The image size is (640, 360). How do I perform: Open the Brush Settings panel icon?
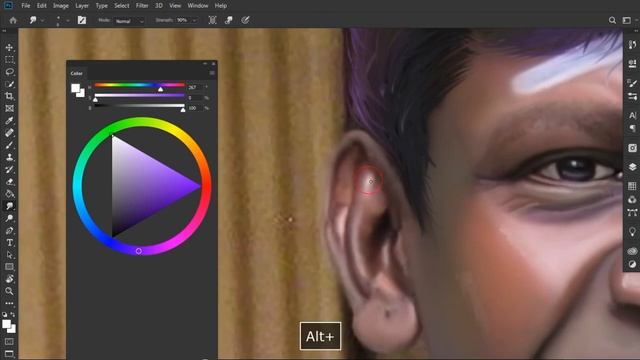[632, 84]
